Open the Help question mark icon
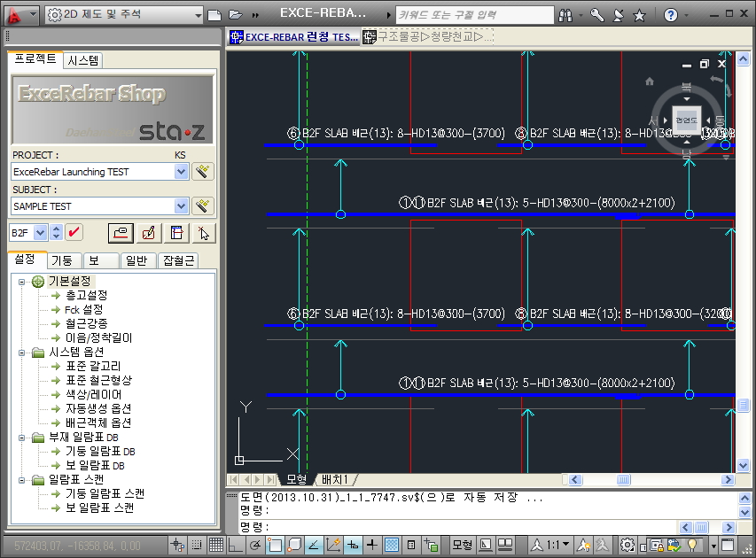 (x=671, y=15)
